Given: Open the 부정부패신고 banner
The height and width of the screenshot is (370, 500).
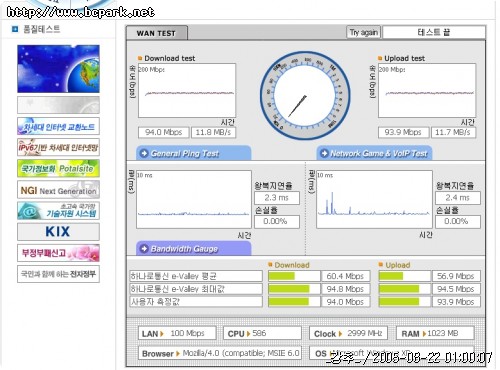Looking at the screenshot, I should click(58, 253).
